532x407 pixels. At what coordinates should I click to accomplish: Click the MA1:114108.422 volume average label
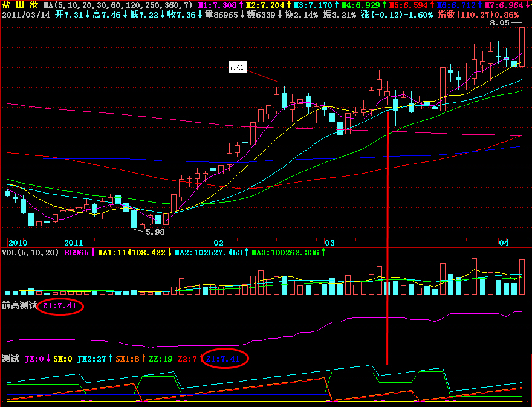132,252
